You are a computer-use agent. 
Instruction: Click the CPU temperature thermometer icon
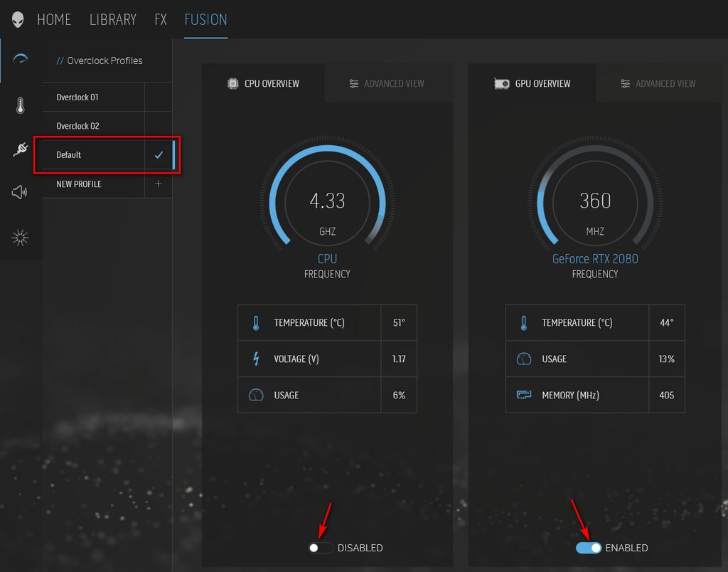256,322
